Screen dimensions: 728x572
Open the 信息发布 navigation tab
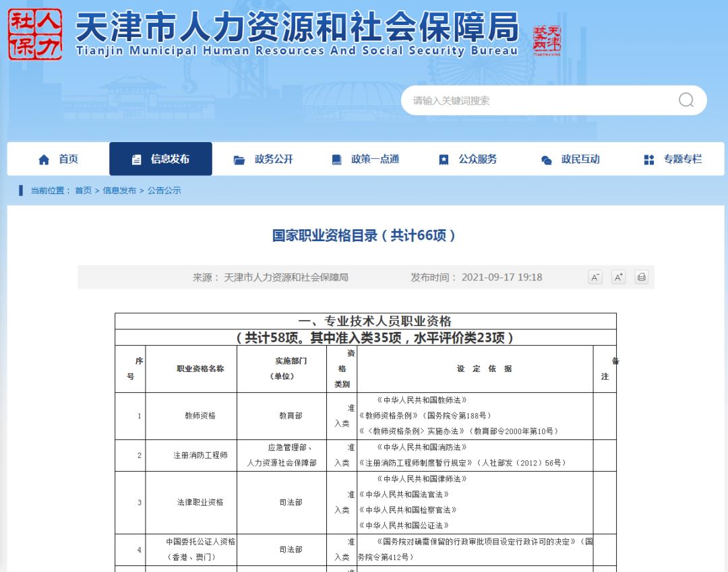161,159
